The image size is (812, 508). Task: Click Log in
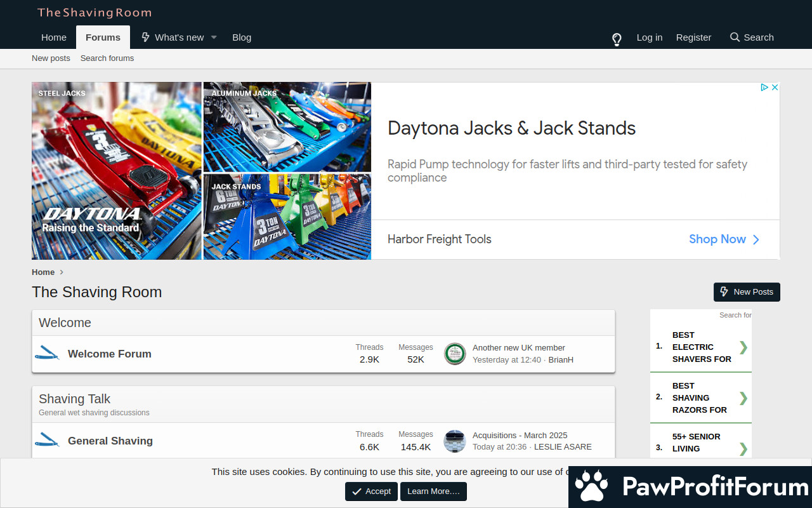pyautogui.click(x=650, y=37)
